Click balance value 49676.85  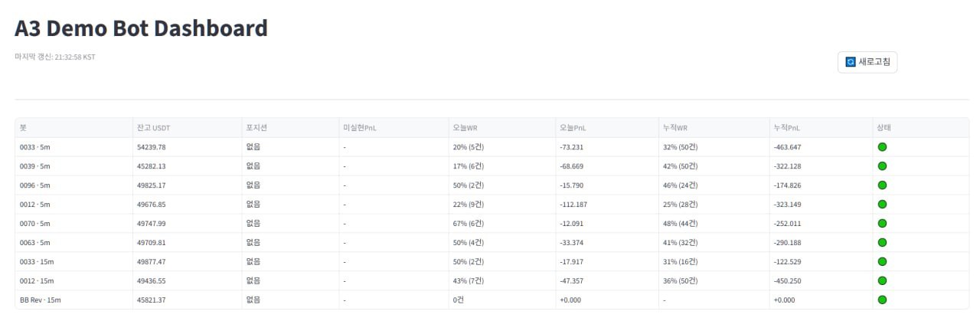152,205
